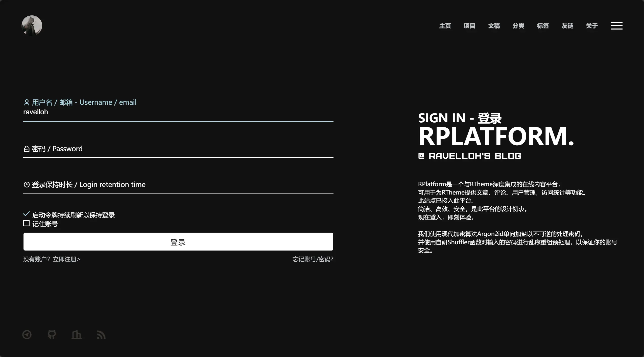The image size is (644, 357).
Task: Open 标签 in navigation
Action: click(x=543, y=26)
